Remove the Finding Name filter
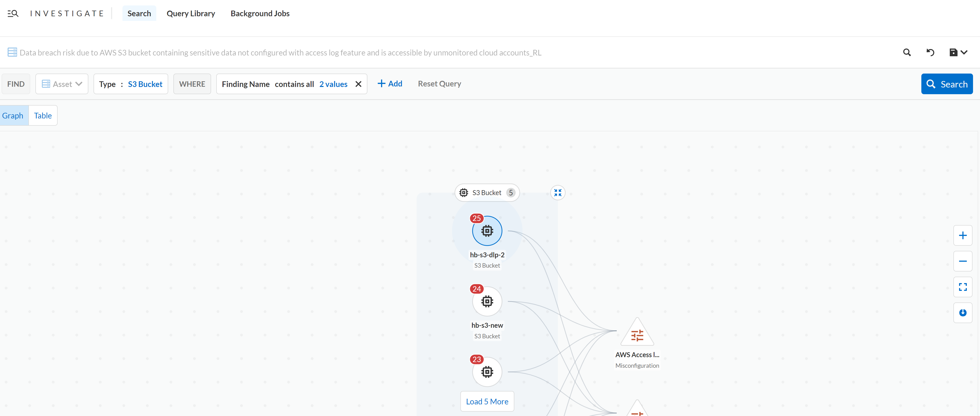The width and height of the screenshot is (980, 416). 358,84
